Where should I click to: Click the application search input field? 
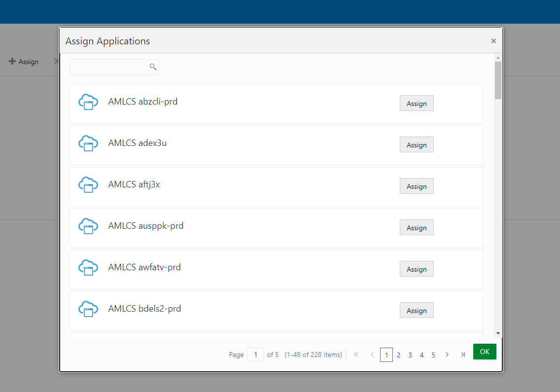pyautogui.click(x=111, y=67)
